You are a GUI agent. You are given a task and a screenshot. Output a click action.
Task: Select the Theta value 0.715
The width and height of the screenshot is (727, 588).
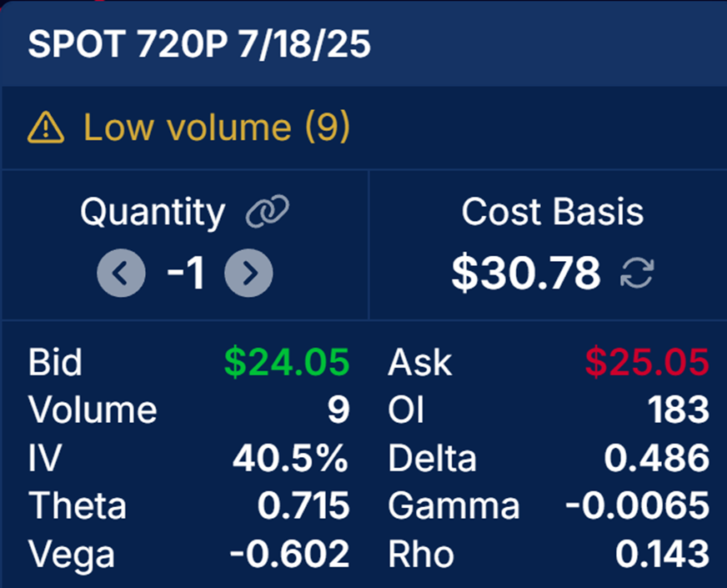point(303,505)
